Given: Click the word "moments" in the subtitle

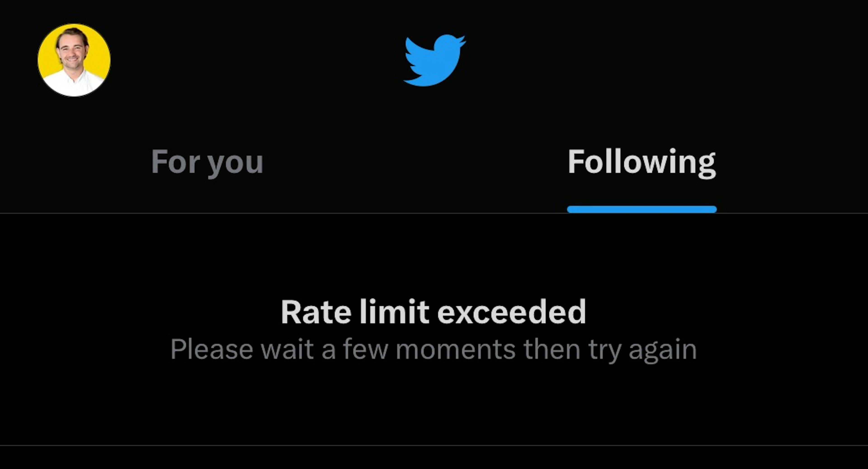Looking at the screenshot, I should [455, 350].
